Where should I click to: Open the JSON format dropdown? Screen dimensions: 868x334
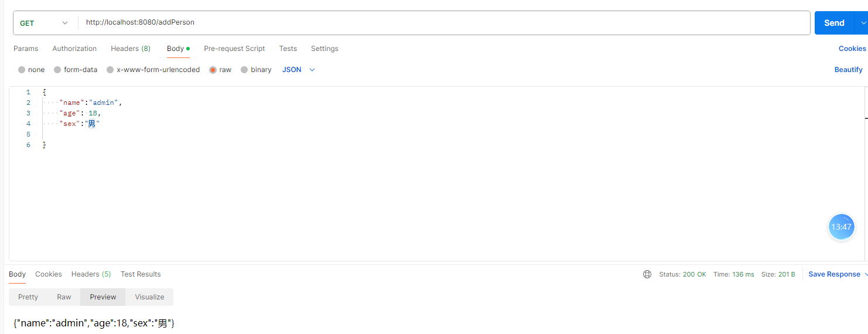click(299, 70)
